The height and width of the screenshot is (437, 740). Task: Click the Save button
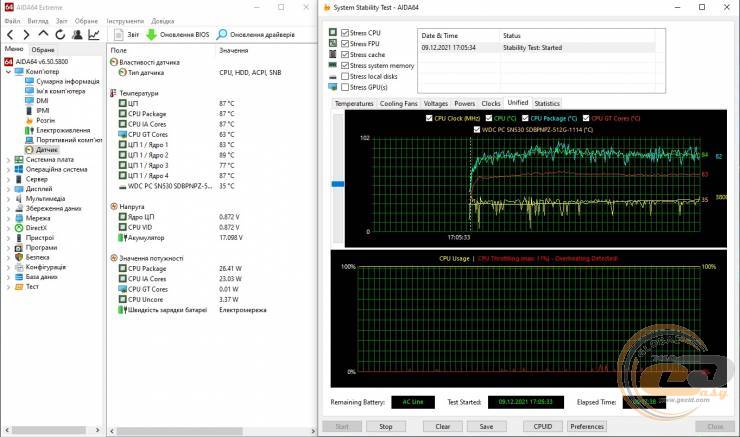(x=487, y=426)
